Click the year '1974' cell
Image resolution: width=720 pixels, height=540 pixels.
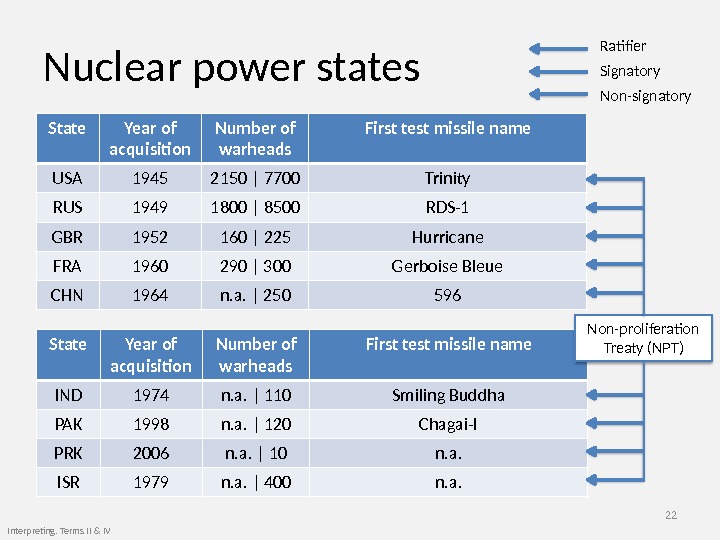[x=151, y=395]
